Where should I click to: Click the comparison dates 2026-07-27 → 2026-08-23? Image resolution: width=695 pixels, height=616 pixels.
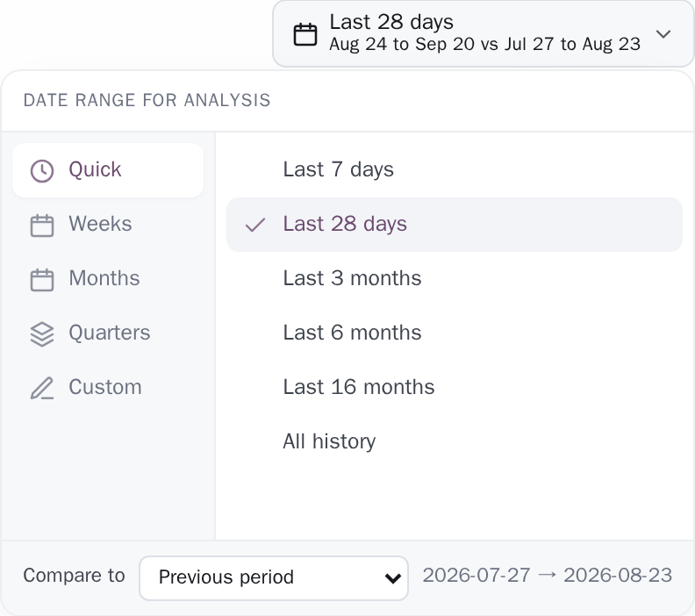coord(548,576)
